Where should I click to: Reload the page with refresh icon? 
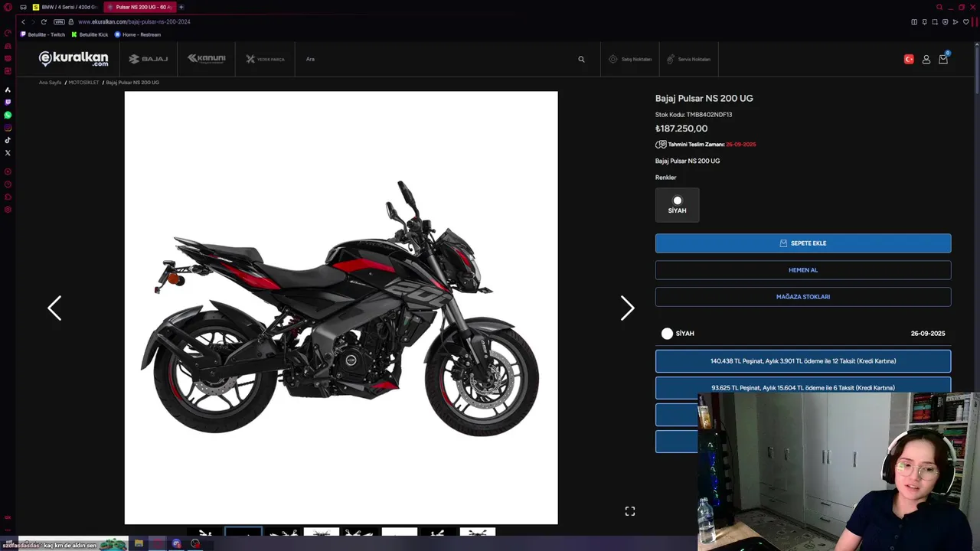[44, 21]
